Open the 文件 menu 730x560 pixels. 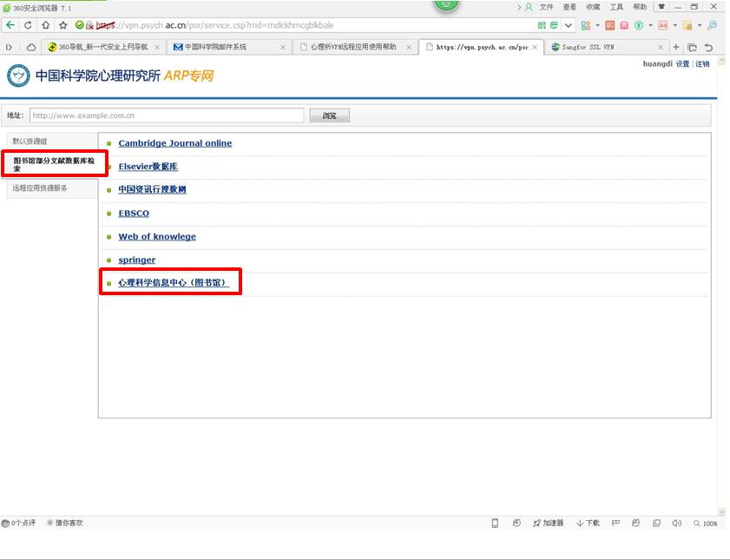[x=546, y=7]
